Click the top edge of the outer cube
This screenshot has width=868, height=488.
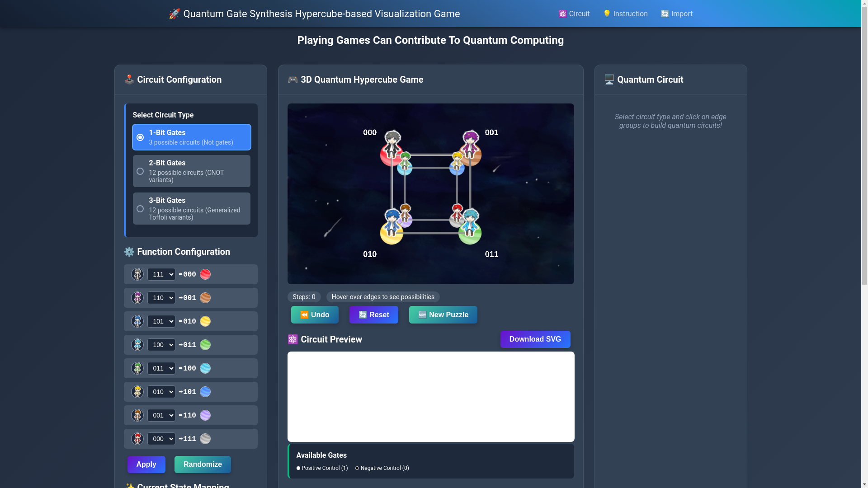pyautogui.click(x=431, y=155)
